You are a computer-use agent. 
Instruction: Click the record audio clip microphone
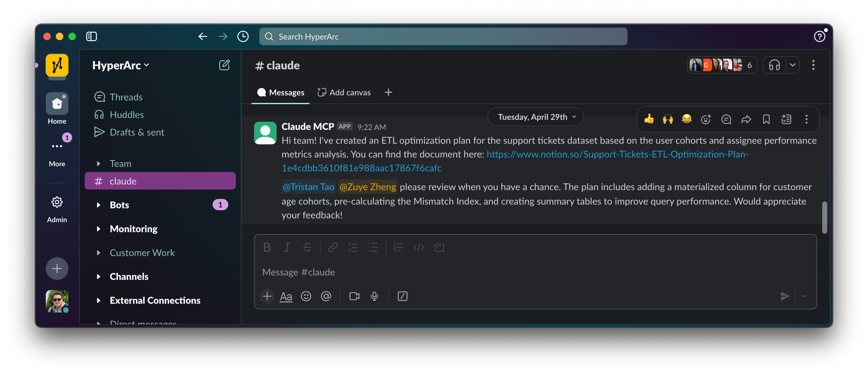point(374,296)
